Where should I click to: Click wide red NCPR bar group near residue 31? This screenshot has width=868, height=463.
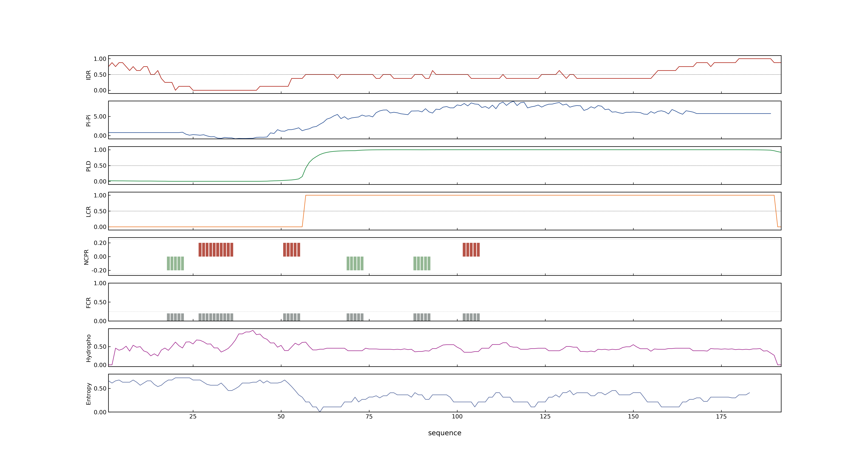pyautogui.click(x=216, y=250)
